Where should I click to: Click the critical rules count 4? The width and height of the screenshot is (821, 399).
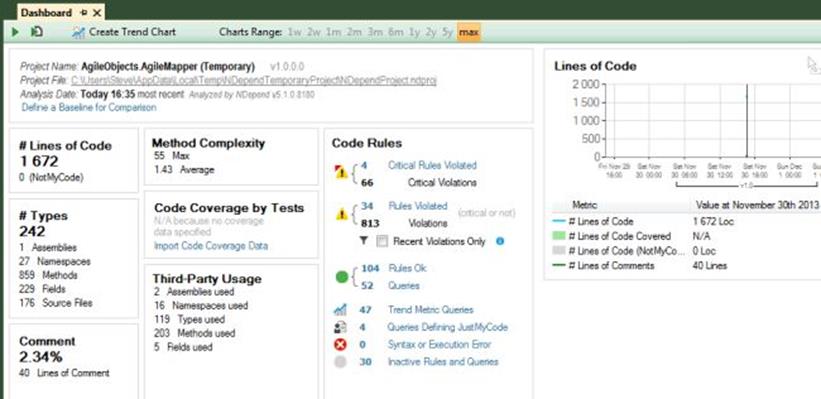tap(364, 165)
